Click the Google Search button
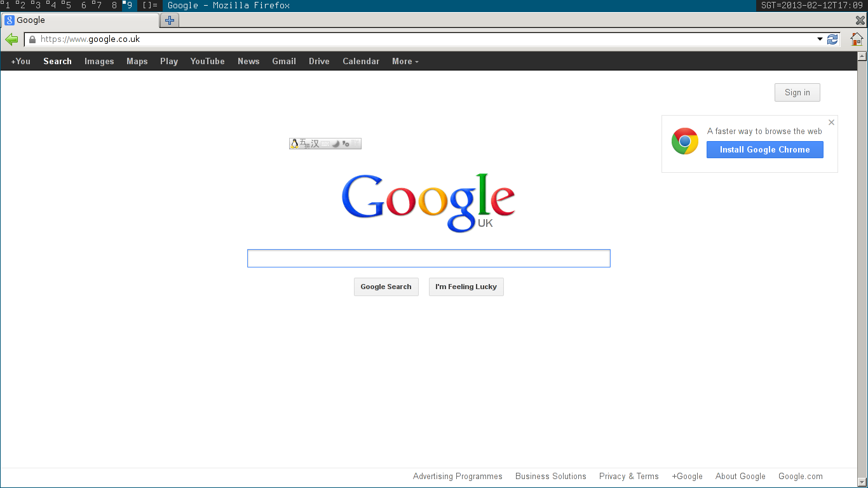 click(386, 287)
